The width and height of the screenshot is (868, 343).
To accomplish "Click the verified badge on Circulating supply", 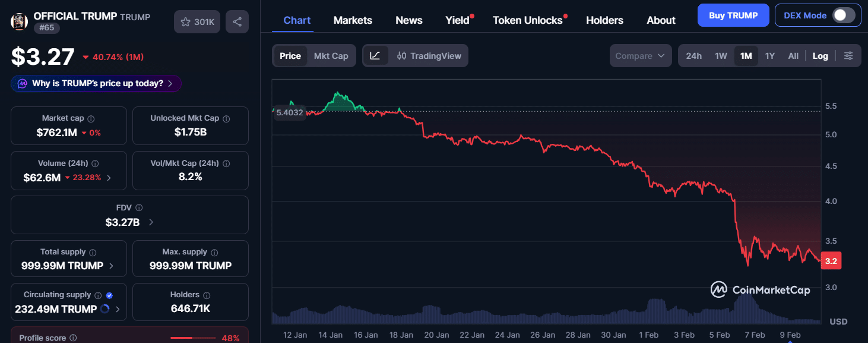I will pyautogui.click(x=109, y=294).
